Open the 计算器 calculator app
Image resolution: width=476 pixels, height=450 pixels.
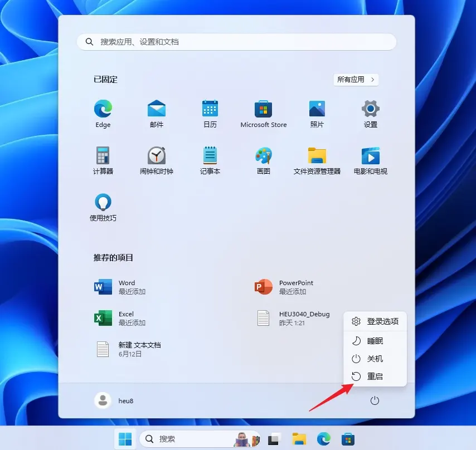(x=103, y=160)
